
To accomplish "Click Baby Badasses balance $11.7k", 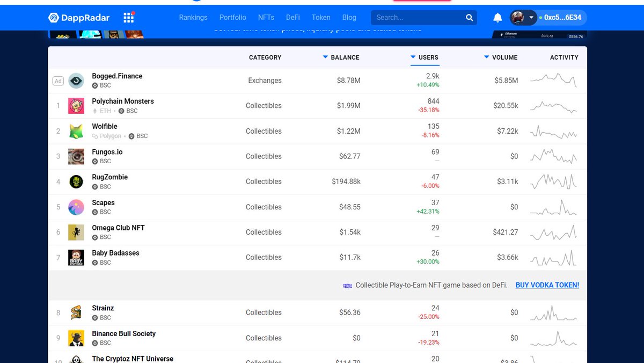I will tap(350, 257).
